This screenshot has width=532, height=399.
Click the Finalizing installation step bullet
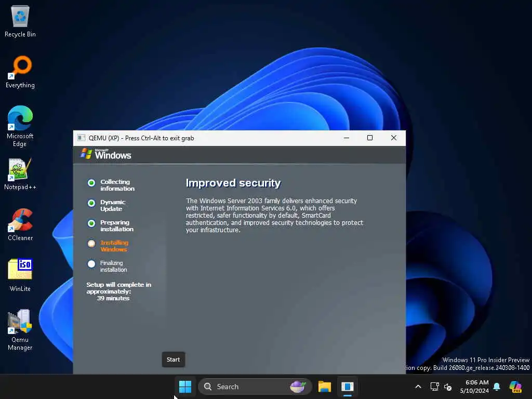91,263
